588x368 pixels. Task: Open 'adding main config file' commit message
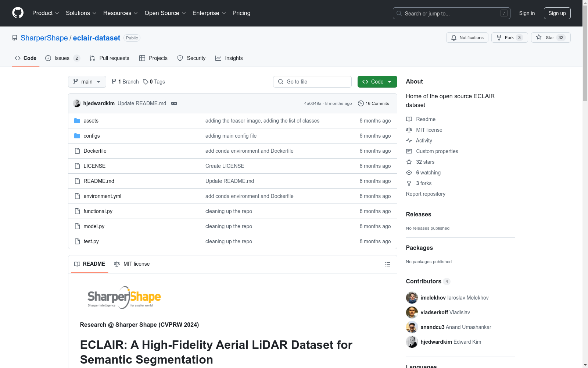231,136
